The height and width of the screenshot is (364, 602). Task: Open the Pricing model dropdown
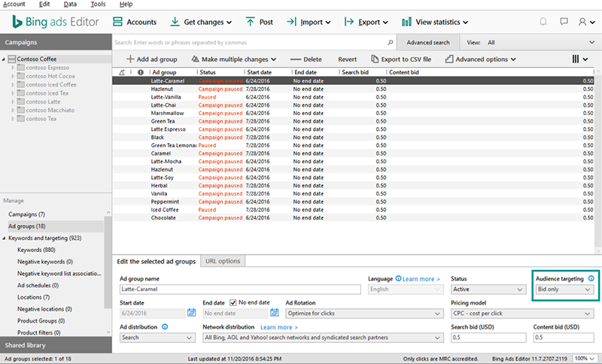pos(522,314)
